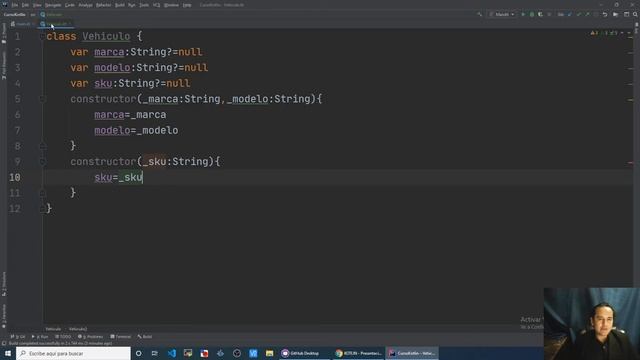Open the TODO tool window button

[63, 337]
